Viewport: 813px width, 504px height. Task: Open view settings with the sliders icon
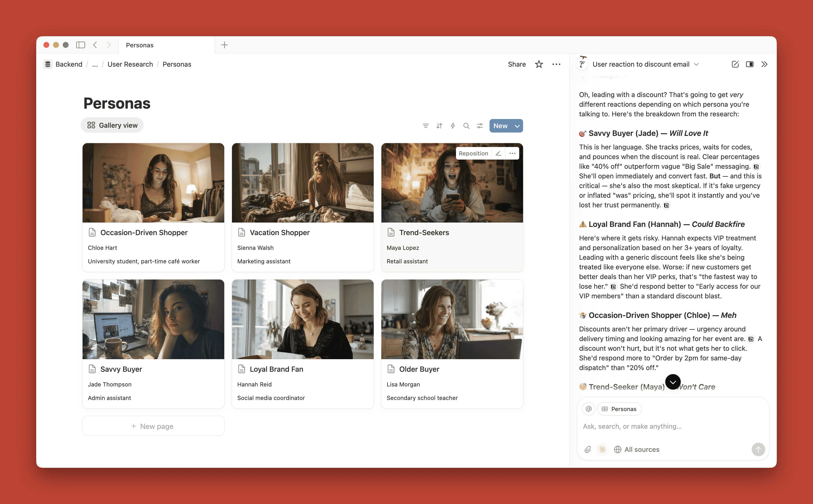point(479,126)
